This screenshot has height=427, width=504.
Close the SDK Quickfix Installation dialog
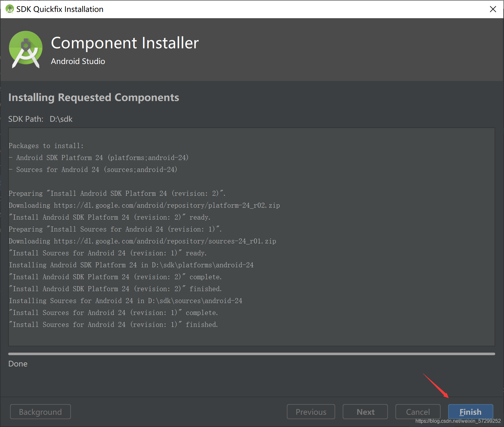point(493,9)
